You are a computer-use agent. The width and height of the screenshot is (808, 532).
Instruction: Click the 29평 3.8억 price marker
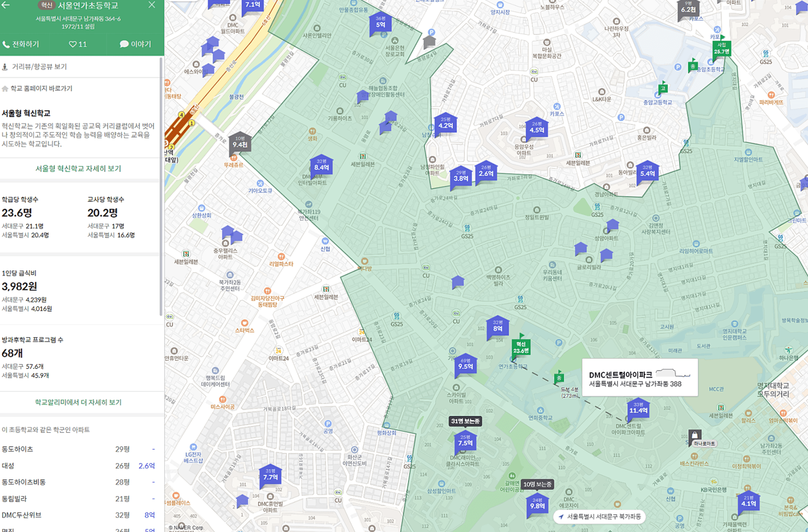click(460, 177)
